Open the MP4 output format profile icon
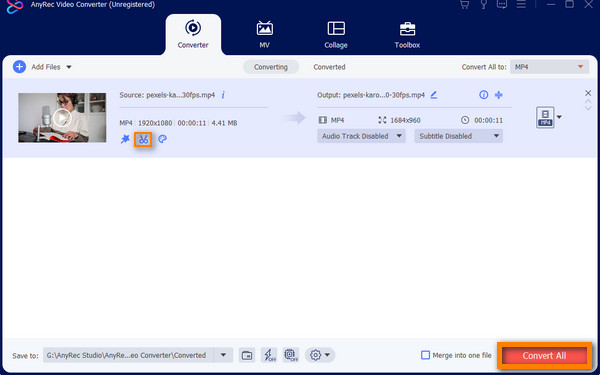600x375 pixels. pyautogui.click(x=545, y=117)
